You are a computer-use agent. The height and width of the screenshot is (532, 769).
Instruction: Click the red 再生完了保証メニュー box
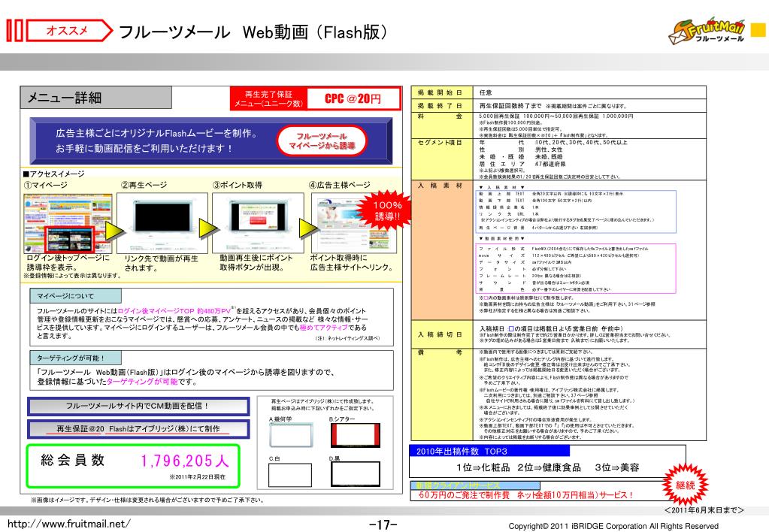(x=269, y=98)
